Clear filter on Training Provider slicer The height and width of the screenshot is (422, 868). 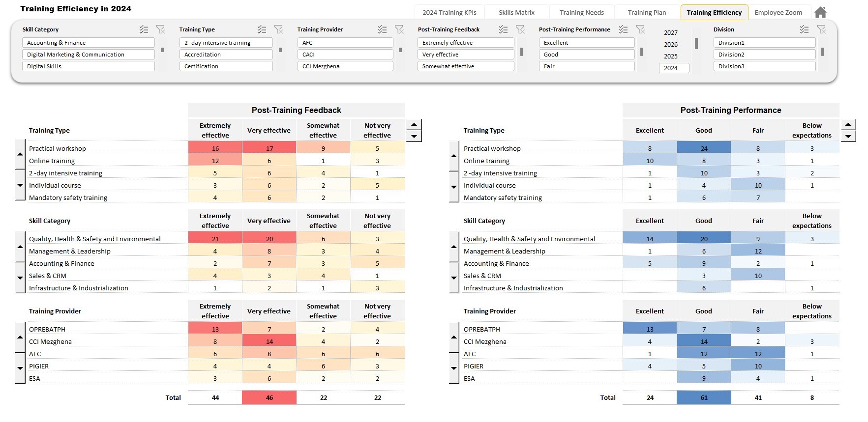[399, 29]
